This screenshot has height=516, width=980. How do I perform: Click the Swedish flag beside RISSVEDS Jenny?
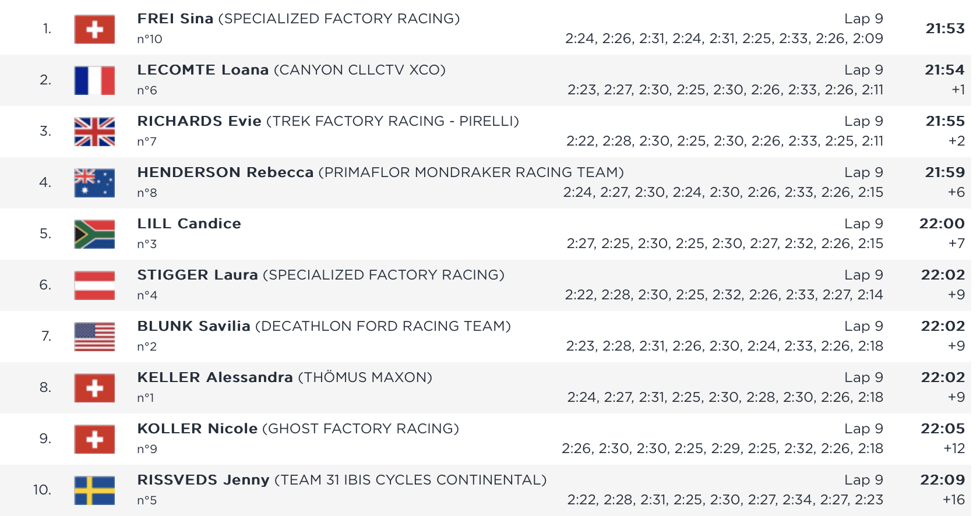[94, 490]
